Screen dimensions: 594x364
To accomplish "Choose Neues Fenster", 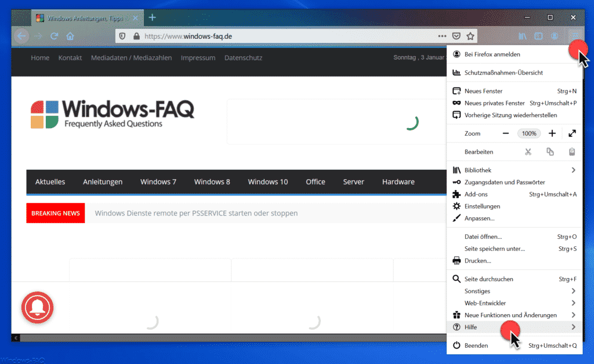I will pos(515,91).
